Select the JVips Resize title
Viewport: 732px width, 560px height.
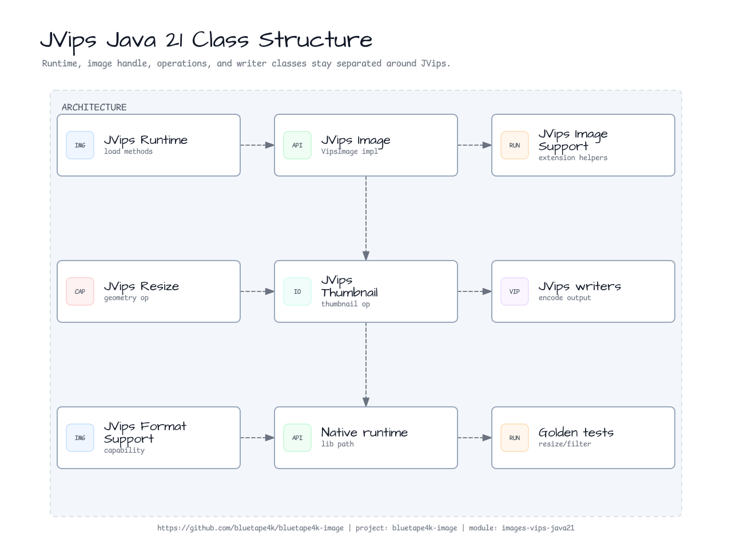pos(141,286)
